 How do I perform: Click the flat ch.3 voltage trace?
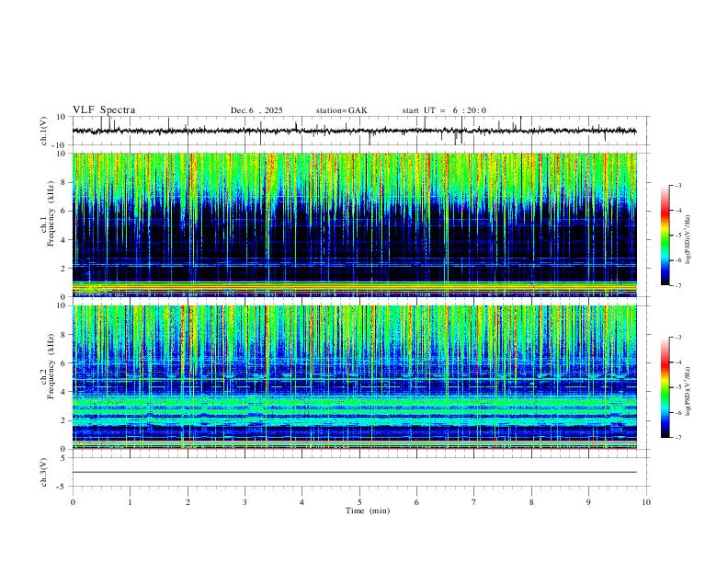(x=354, y=472)
